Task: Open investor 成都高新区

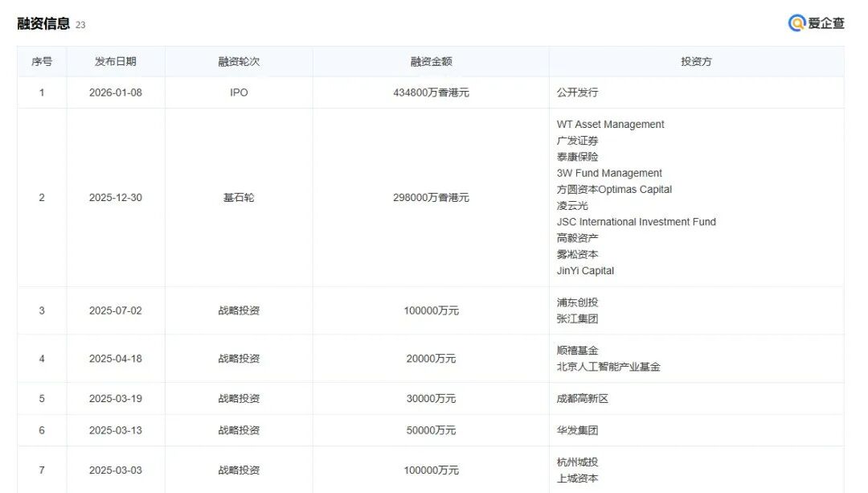Action: pos(583,399)
